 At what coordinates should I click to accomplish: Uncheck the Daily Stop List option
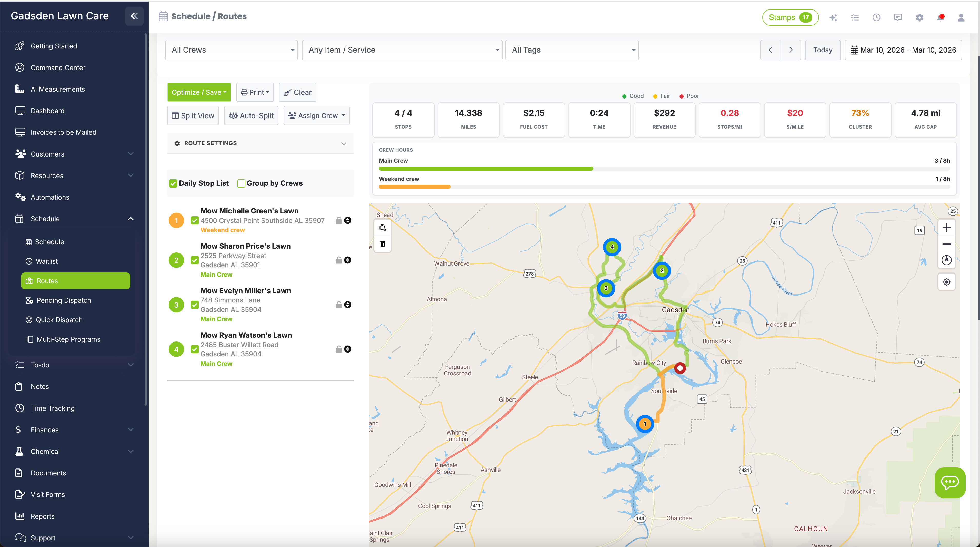(x=173, y=183)
